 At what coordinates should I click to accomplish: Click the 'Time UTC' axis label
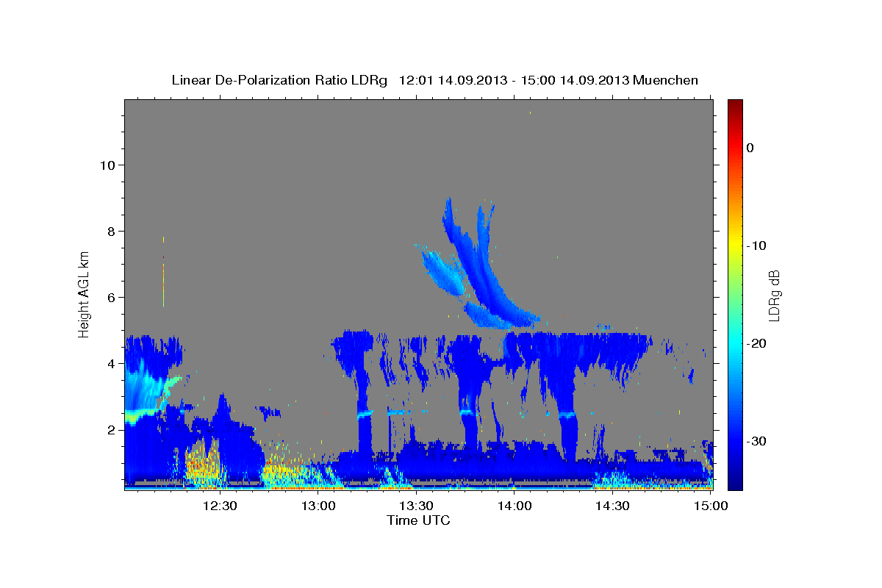click(418, 520)
